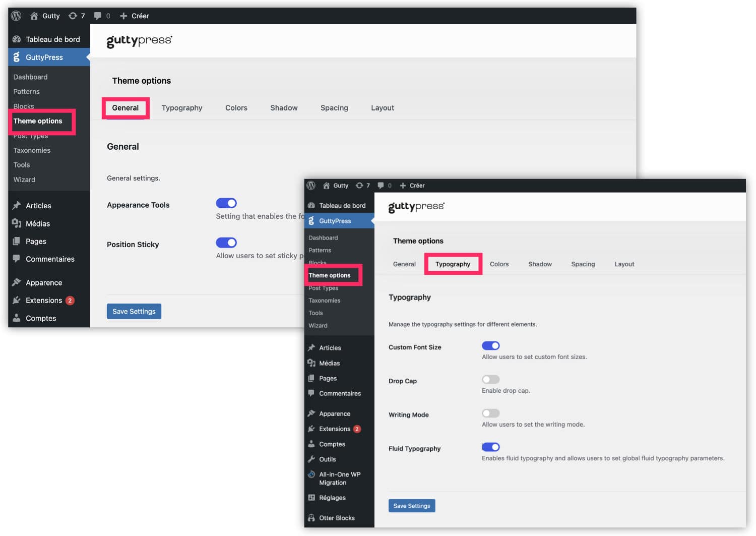Switch to Shadow tab in front window

coord(540,264)
